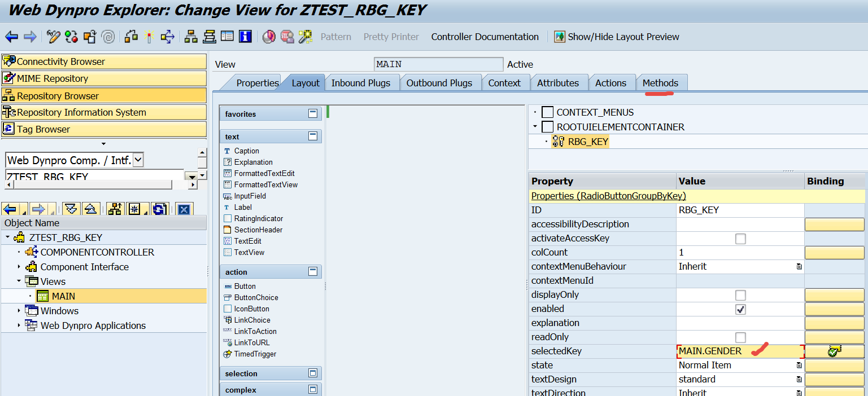This screenshot has width=868, height=396.
Task: Click the Display Object List hierarchy icon
Action: pyautogui.click(x=191, y=37)
